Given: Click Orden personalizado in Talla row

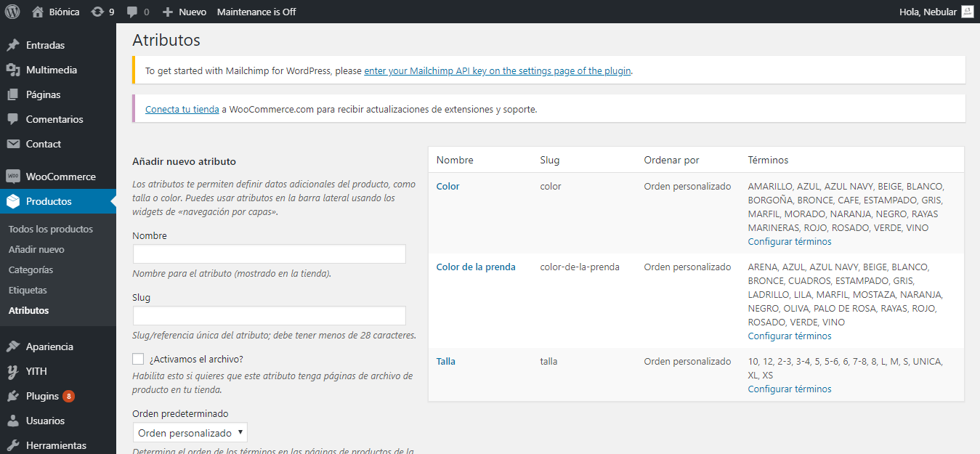Looking at the screenshot, I should click(687, 362).
